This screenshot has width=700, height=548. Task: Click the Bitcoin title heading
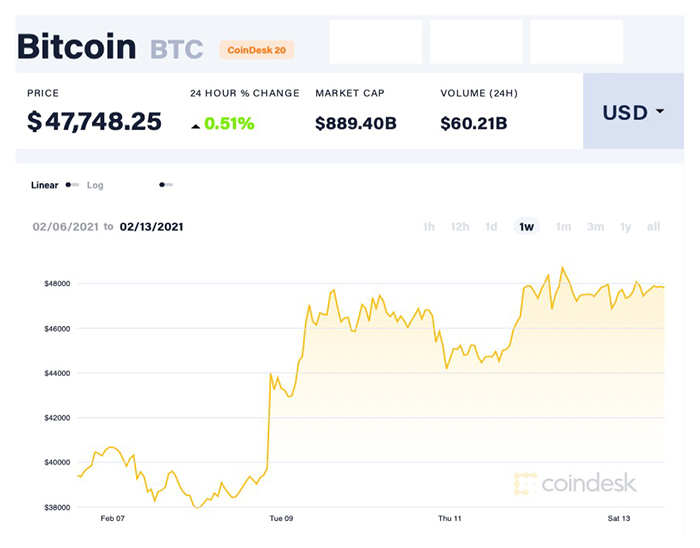pos(76,46)
